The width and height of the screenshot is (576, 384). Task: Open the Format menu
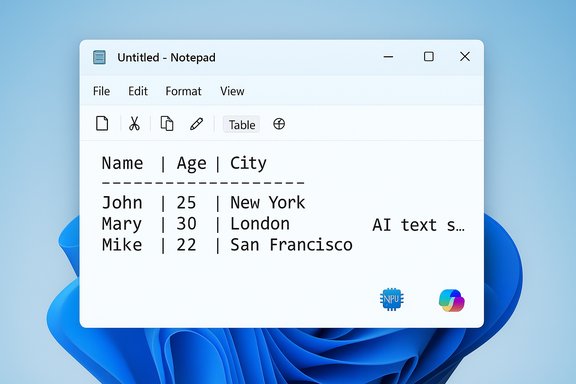(183, 91)
